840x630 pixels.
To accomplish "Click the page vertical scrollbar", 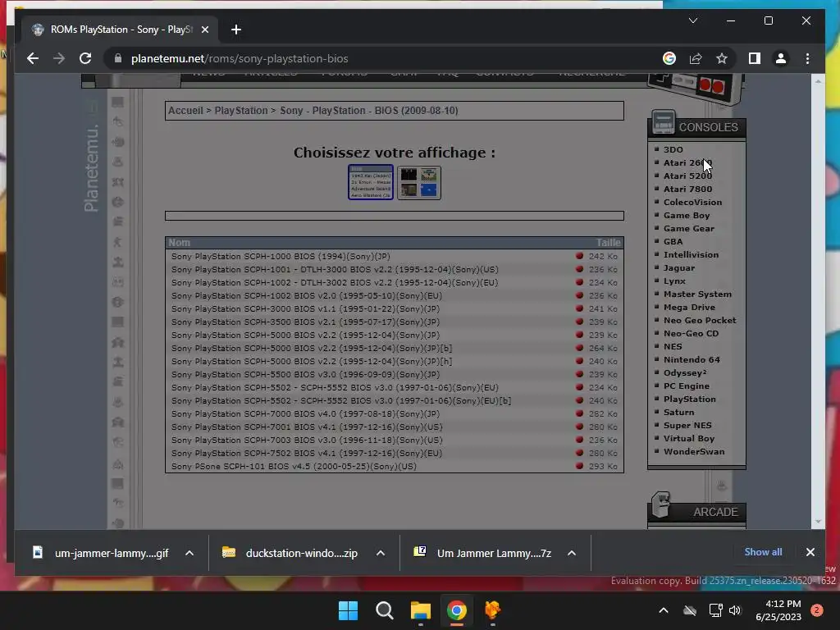I will [x=818, y=301].
